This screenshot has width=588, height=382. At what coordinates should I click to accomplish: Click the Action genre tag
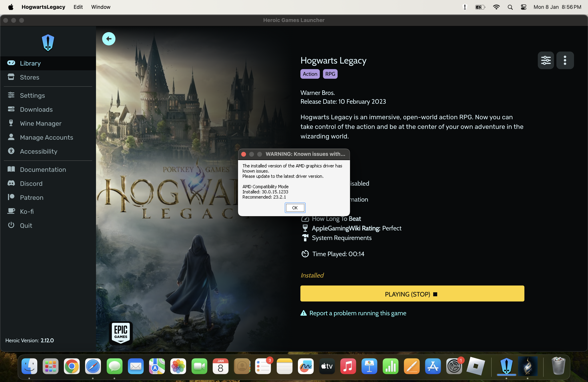310,74
